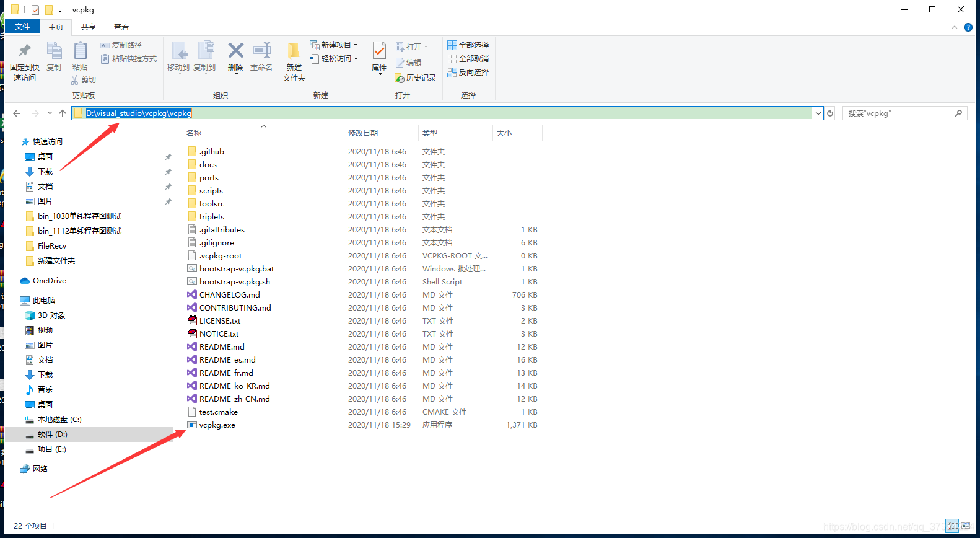Click Copy path in clipboard group
980x538 pixels.
pos(121,45)
